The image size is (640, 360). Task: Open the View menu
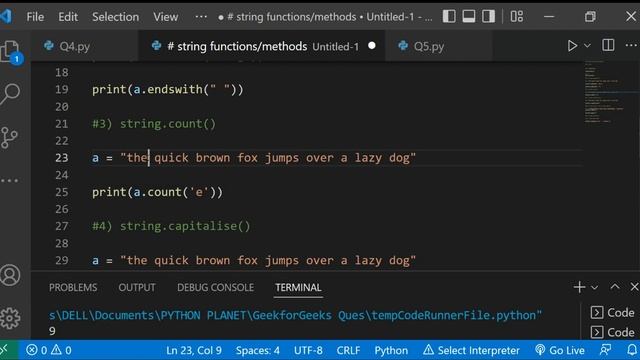pos(165,17)
